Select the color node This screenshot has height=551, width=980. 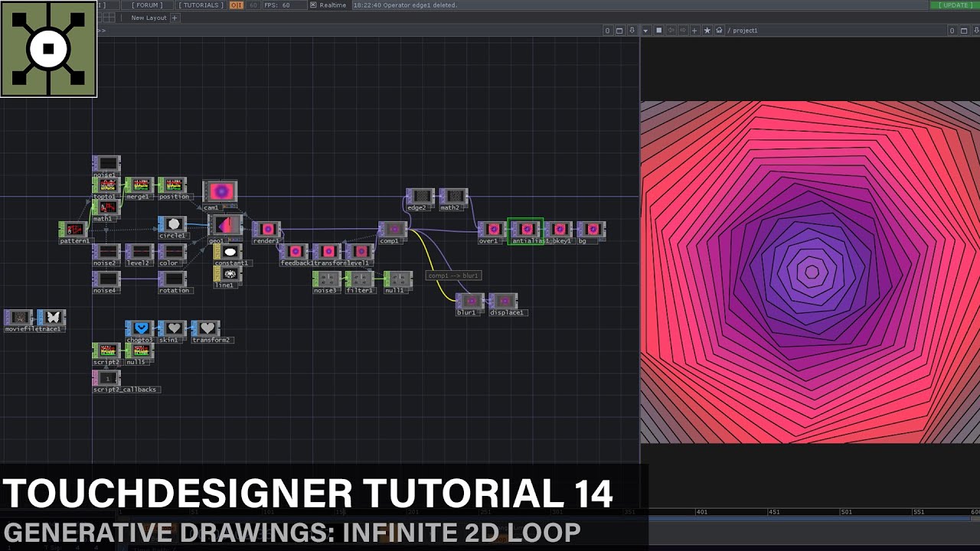point(172,252)
